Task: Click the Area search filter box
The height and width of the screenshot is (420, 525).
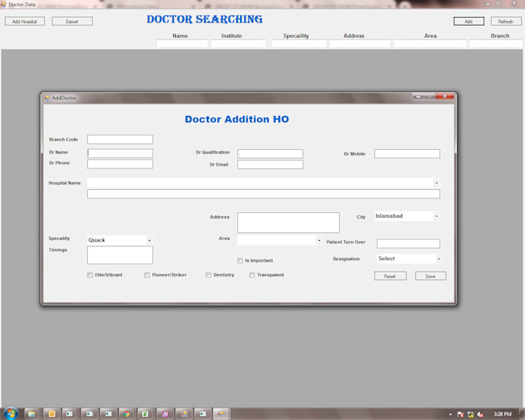Action: click(x=430, y=43)
